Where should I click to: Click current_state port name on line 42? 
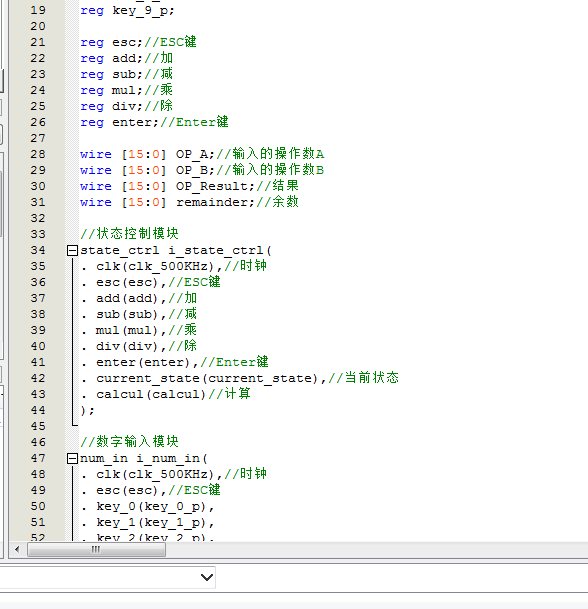148,378
